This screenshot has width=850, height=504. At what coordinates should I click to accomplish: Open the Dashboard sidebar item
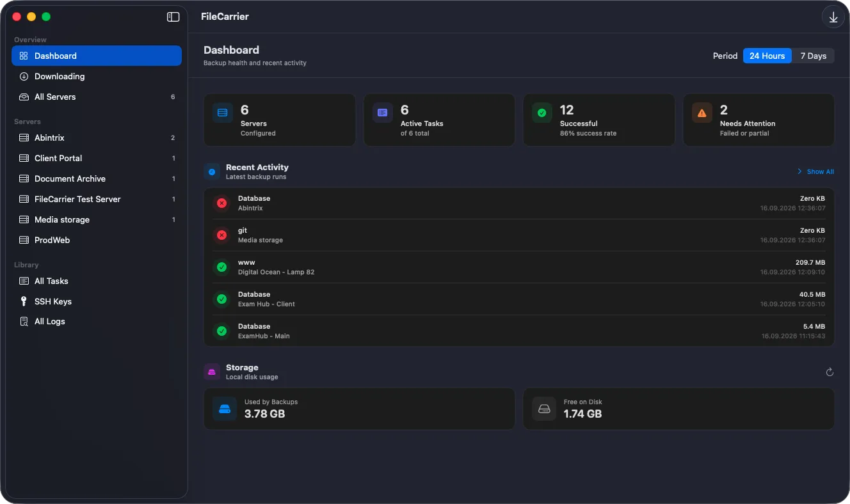(x=97, y=56)
